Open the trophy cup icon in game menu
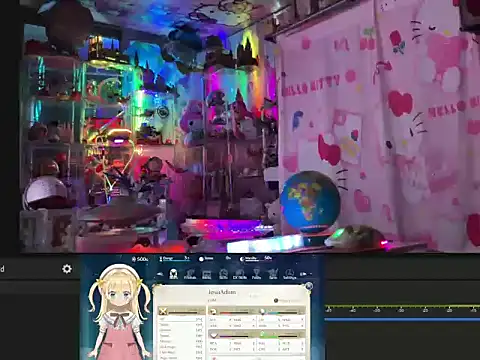 coord(256,274)
